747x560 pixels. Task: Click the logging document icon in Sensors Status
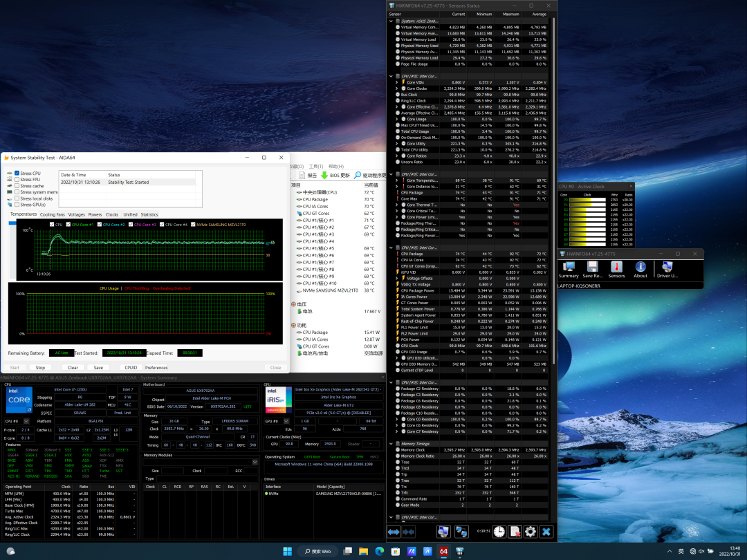515,532
